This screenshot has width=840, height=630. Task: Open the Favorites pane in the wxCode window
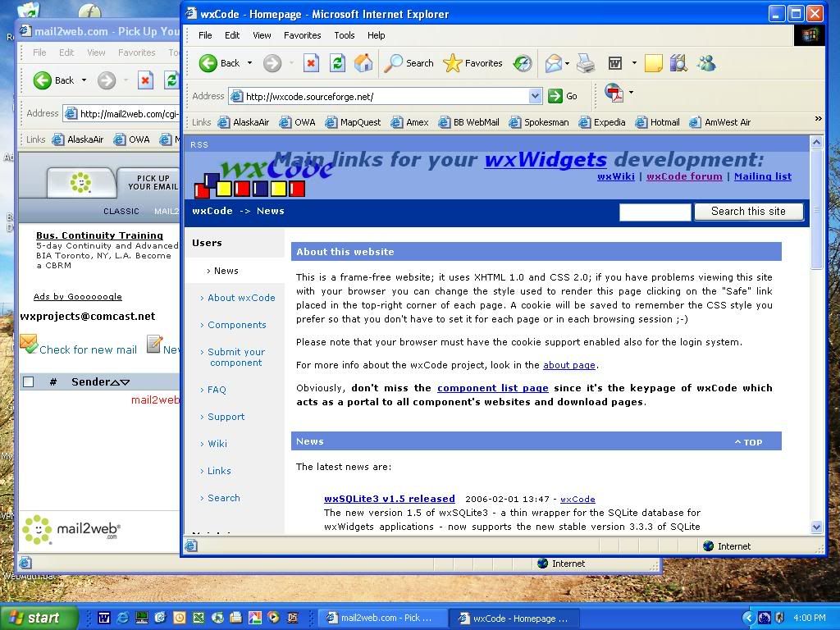[473, 63]
